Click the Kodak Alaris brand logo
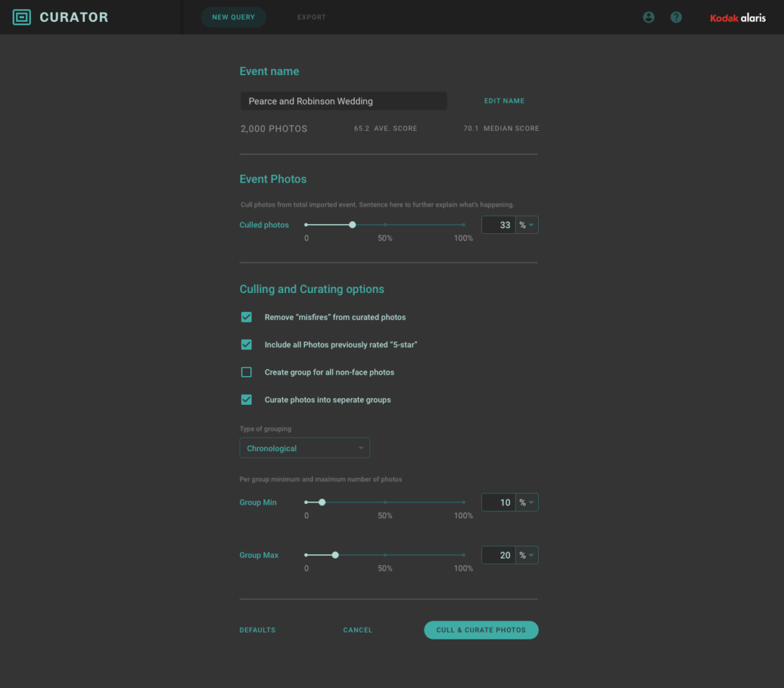This screenshot has width=784, height=688. click(738, 18)
